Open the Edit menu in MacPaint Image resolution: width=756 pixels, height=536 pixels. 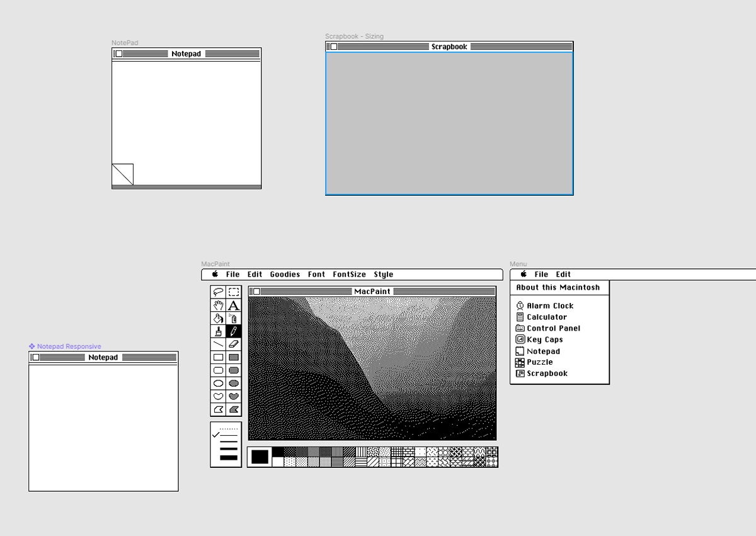click(255, 274)
